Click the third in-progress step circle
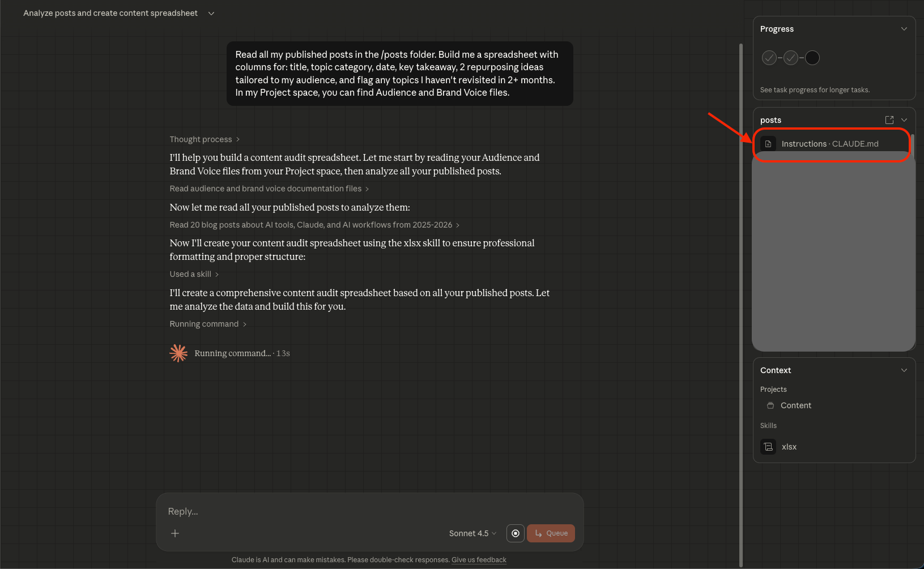Image resolution: width=924 pixels, height=569 pixels. click(812, 58)
